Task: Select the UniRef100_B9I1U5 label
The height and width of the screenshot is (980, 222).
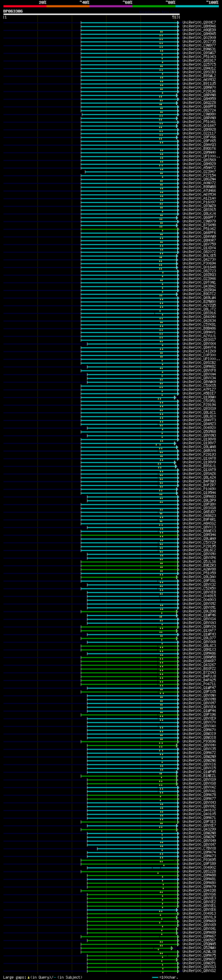Action: pos(199,83)
